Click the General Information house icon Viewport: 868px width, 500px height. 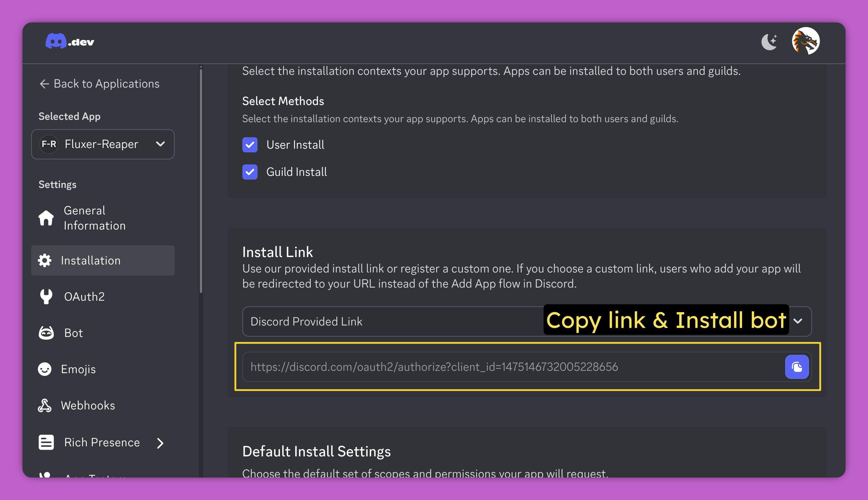pos(46,218)
